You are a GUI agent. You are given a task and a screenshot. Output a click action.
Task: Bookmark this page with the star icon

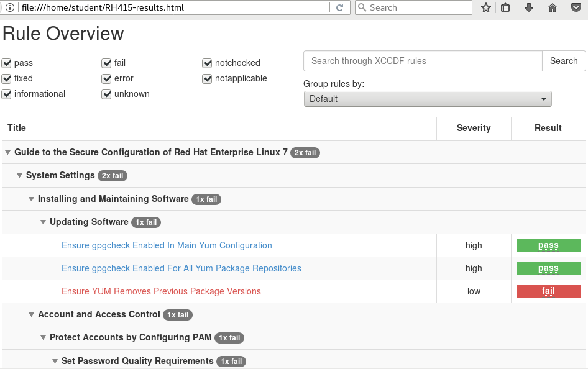point(486,8)
